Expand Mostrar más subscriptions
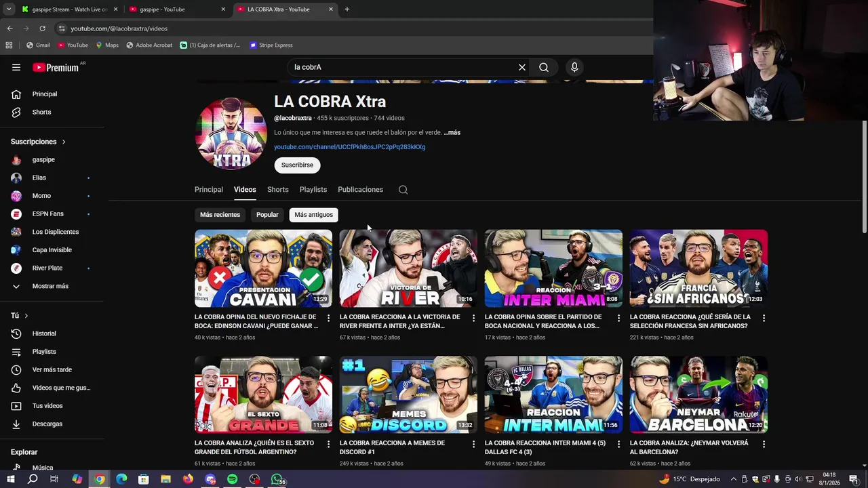The image size is (868, 488). pos(52,286)
